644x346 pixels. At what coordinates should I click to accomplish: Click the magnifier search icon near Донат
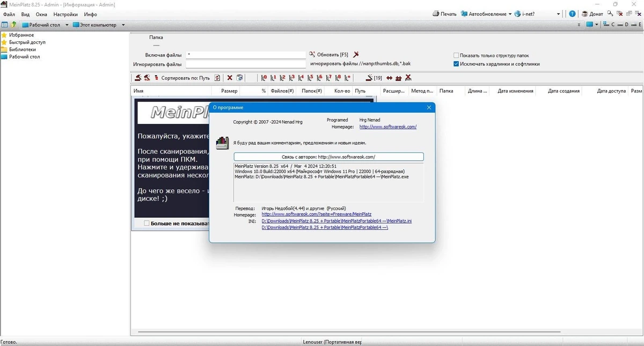pos(611,14)
